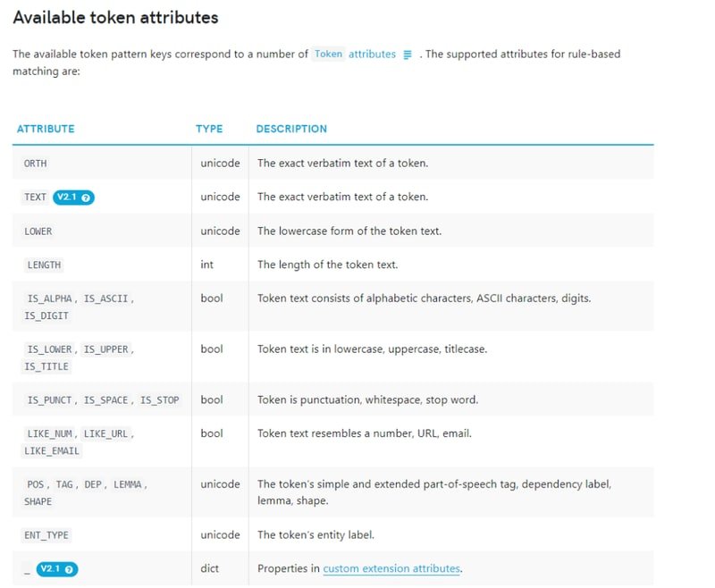Click 'Token is punctuation, whitespace, stop word.'
Image resolution: width=715 pixels, height=588 pixels.
coord(367,399)
